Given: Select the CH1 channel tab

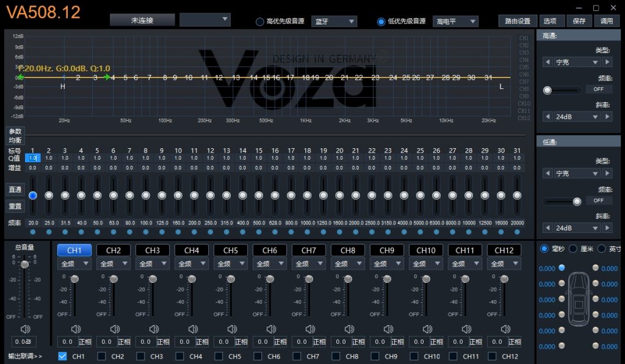Looking at the screenshot, I should 74,250.
